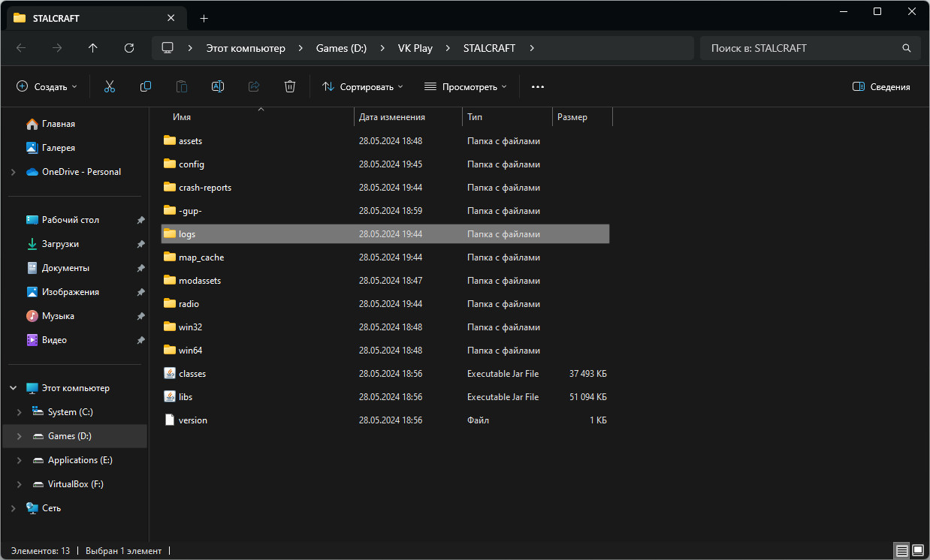
Task: Click the Rename icon in toolbar
Action: 218,86
